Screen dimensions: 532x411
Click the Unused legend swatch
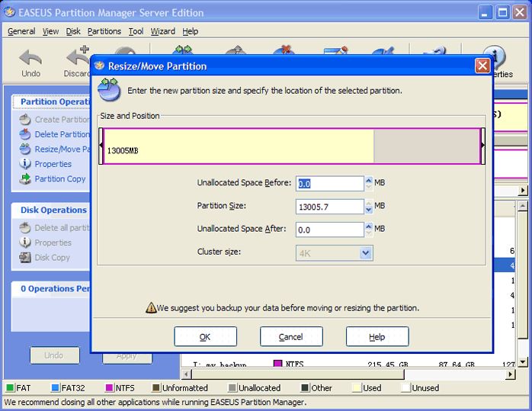(405, 387)
